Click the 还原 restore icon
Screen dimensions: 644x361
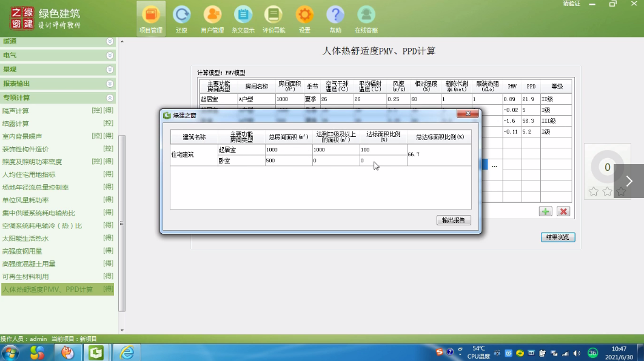point(181,19)
